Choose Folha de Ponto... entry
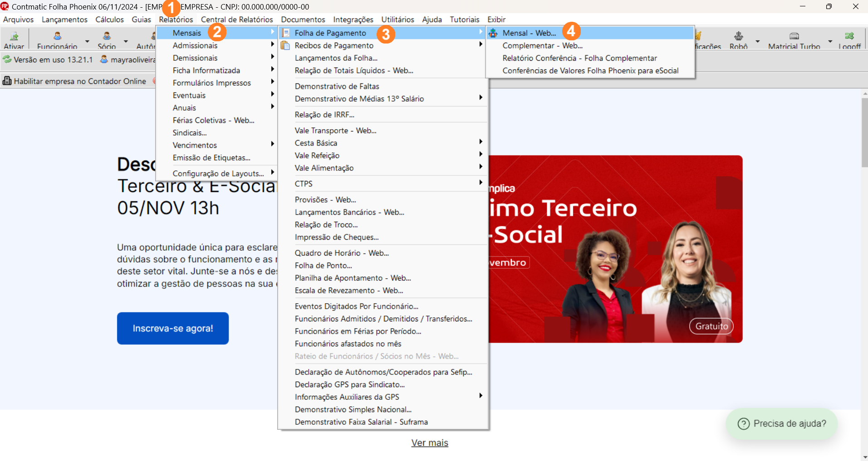Screen dimensions: 868x461 (x=383, y=265)
